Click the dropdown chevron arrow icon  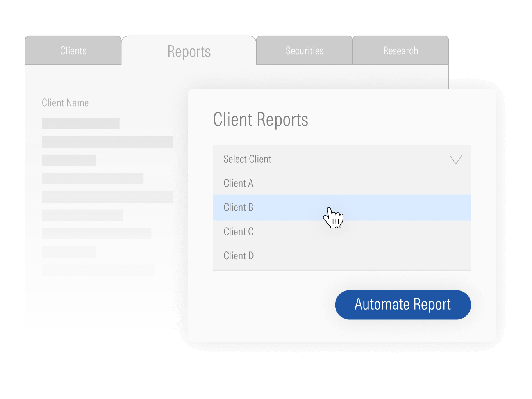pyautogui.click(x=455, y=159)
